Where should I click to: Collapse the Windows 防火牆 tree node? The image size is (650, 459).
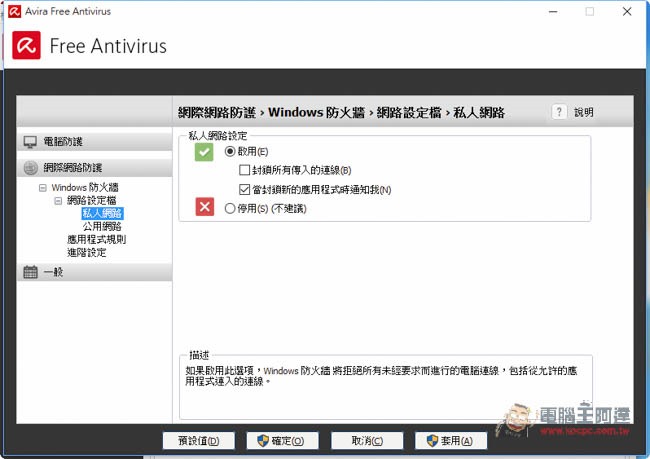(43, 188)
